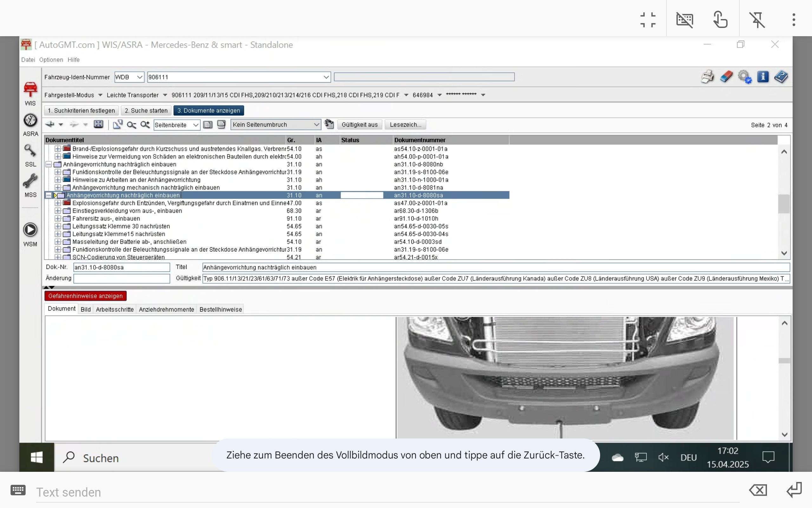
Task: Click the keyboard icon beside Text senden
Action: click(18, 490)
